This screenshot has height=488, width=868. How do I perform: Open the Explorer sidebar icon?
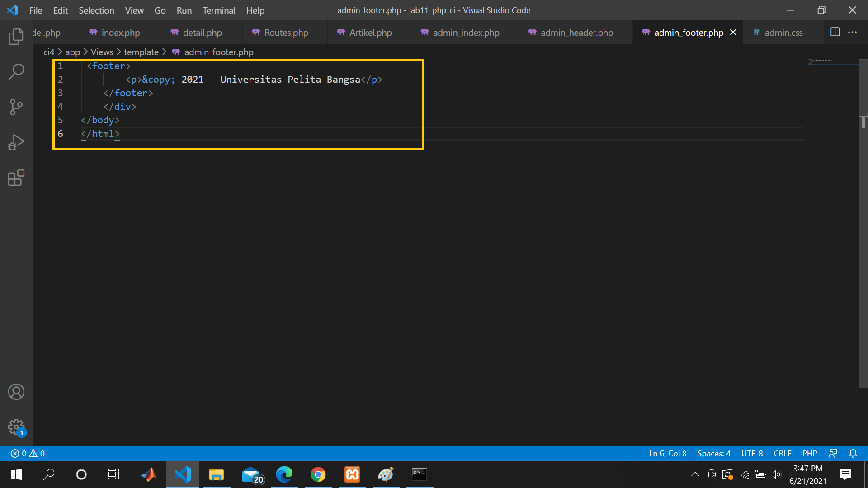[x=16, y=37]
